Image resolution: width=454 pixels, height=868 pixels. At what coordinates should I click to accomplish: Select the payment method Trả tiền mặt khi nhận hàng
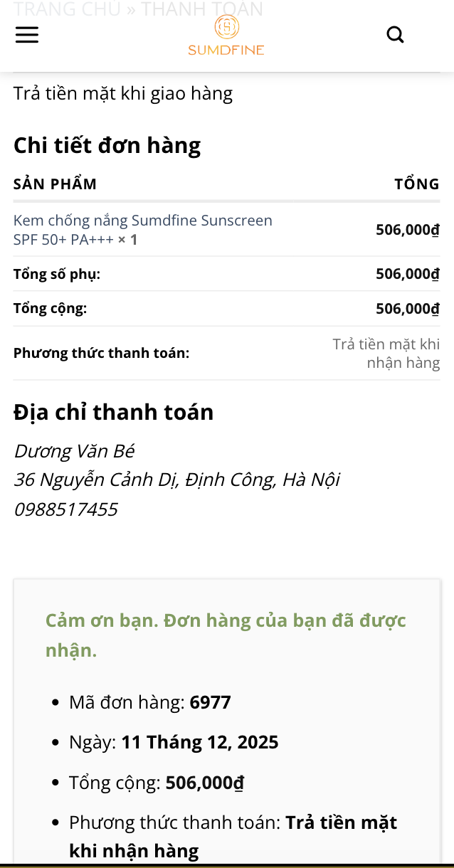click(386, 353)
